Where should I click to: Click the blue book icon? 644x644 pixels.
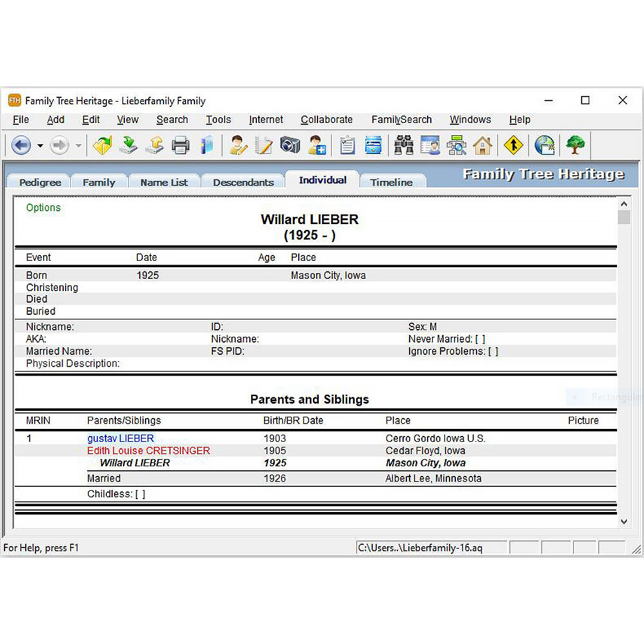click(207, 145)
